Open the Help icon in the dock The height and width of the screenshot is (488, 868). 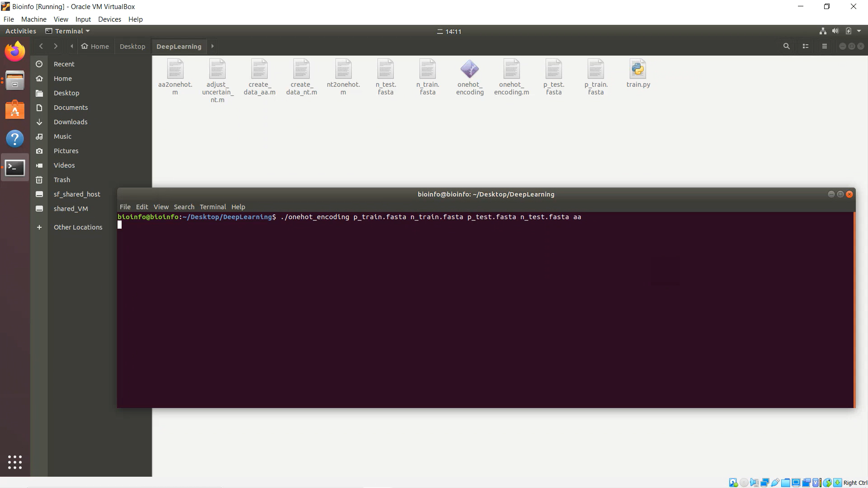[15, 139]
